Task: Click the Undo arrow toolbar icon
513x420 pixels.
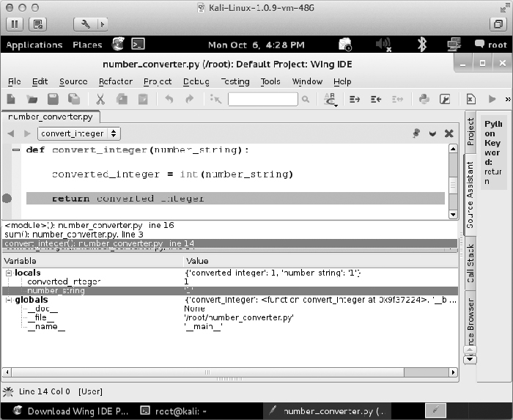Action: pyautogui.click(x=169, y=99)
